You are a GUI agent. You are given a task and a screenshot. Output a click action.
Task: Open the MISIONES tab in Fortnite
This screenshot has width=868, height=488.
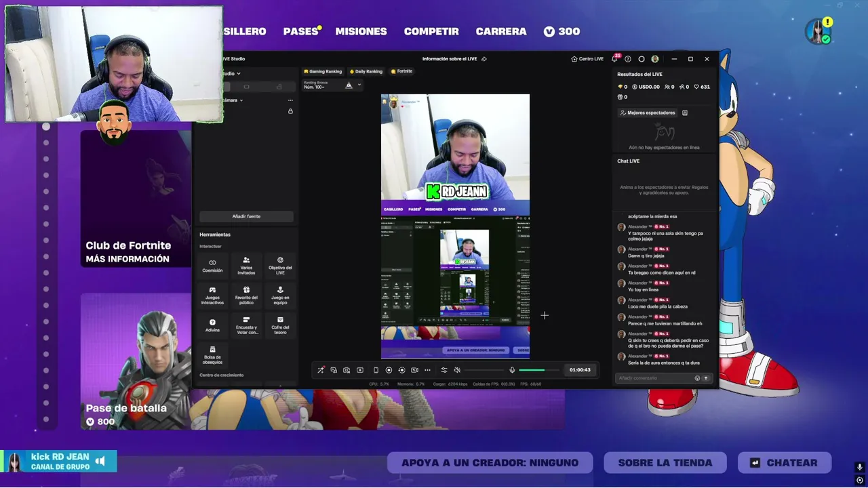(x=361, y=31)
